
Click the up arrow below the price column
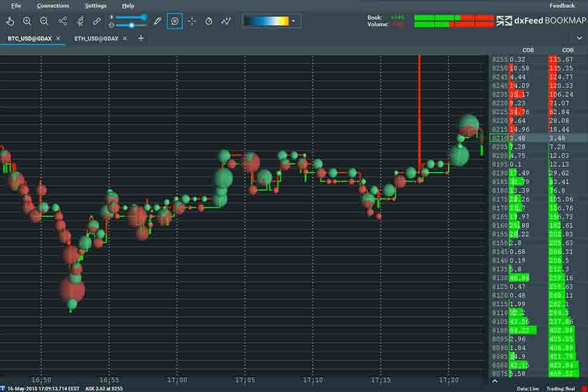tap(495, 381)
